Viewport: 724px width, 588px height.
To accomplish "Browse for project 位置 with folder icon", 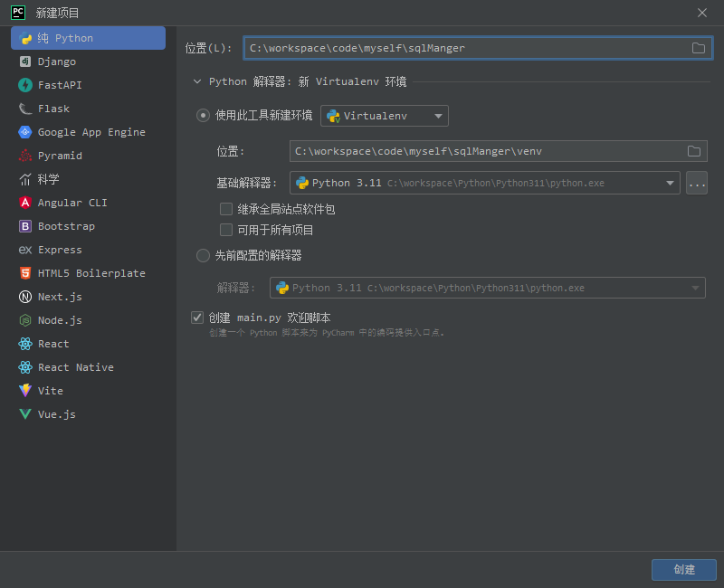I will [698, 49].
